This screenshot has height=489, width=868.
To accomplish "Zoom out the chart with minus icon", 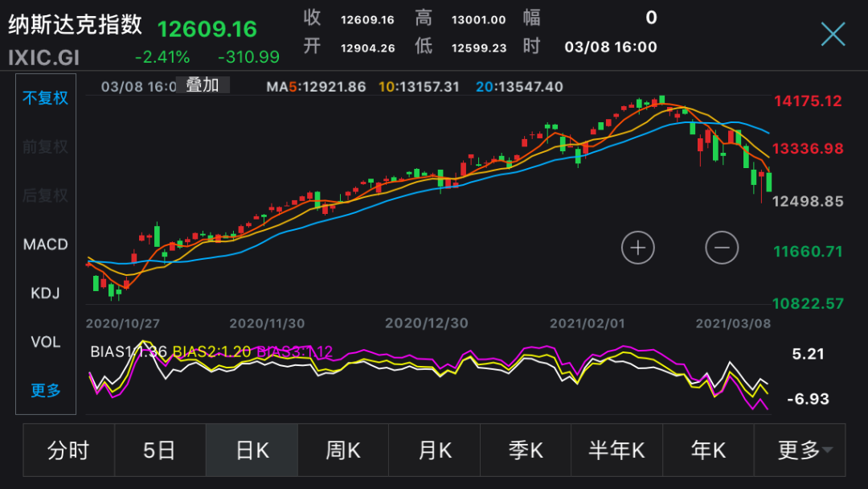I will coord(722,248).
